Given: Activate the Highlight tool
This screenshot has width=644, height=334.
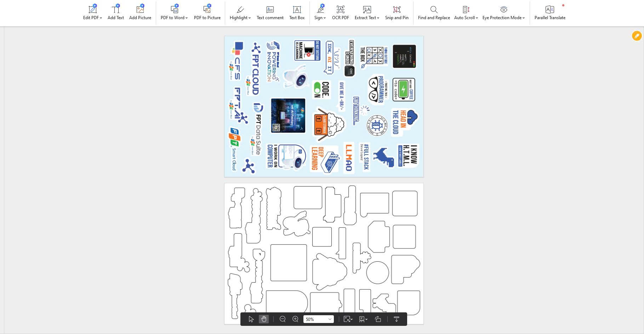Looking at the screenshot, I should coord(240,12).
